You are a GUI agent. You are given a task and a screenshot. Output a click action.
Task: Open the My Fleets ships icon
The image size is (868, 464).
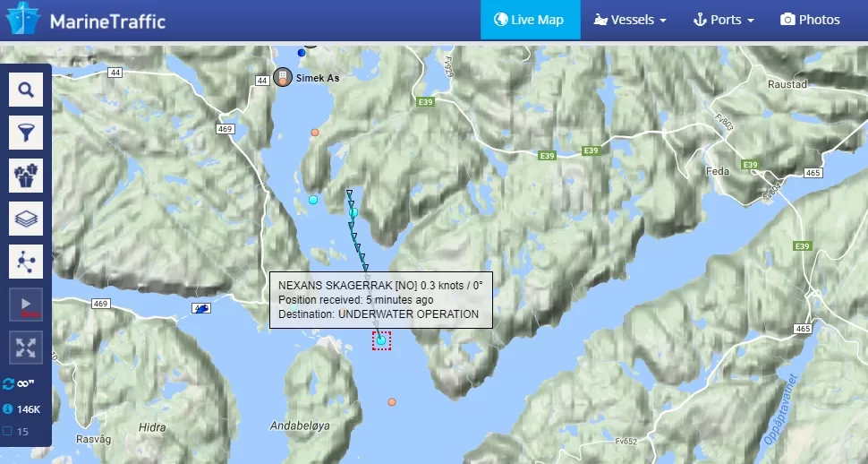[x=26, y=176]
